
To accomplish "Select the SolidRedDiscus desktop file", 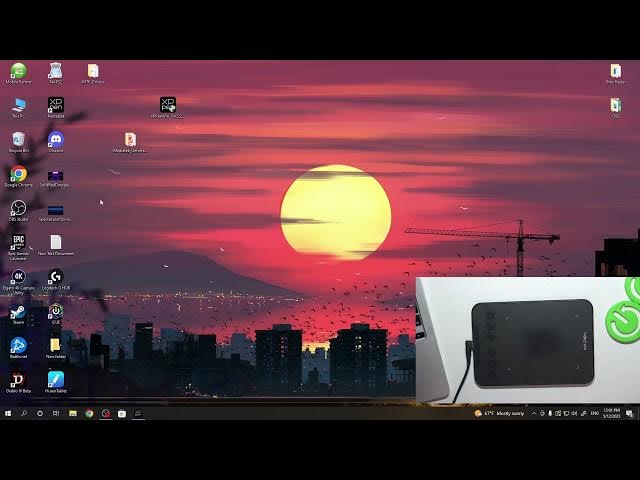I will [56, 178].
